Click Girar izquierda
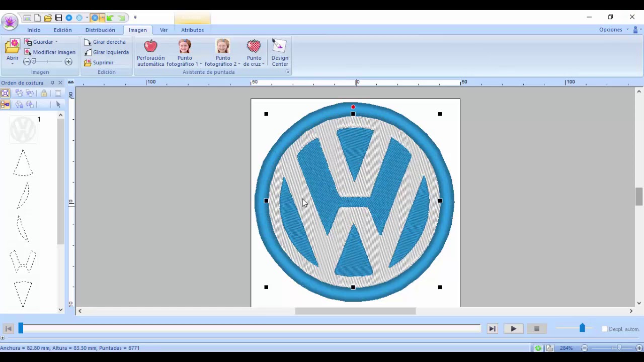Viewport: 644px width, 362px height. 107,52
